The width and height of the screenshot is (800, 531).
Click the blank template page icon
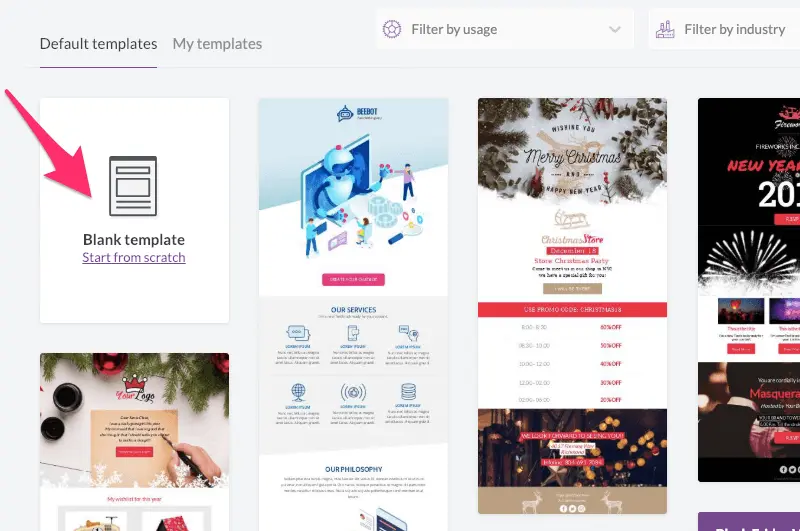[133, 186]
